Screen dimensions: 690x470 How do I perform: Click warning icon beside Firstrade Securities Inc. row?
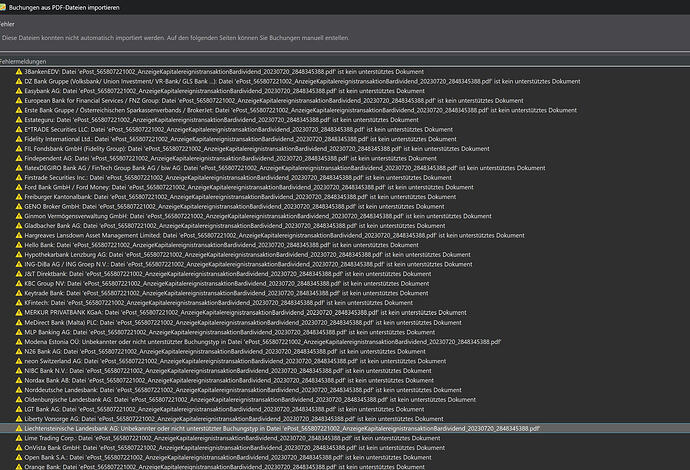tap(18, 177)
